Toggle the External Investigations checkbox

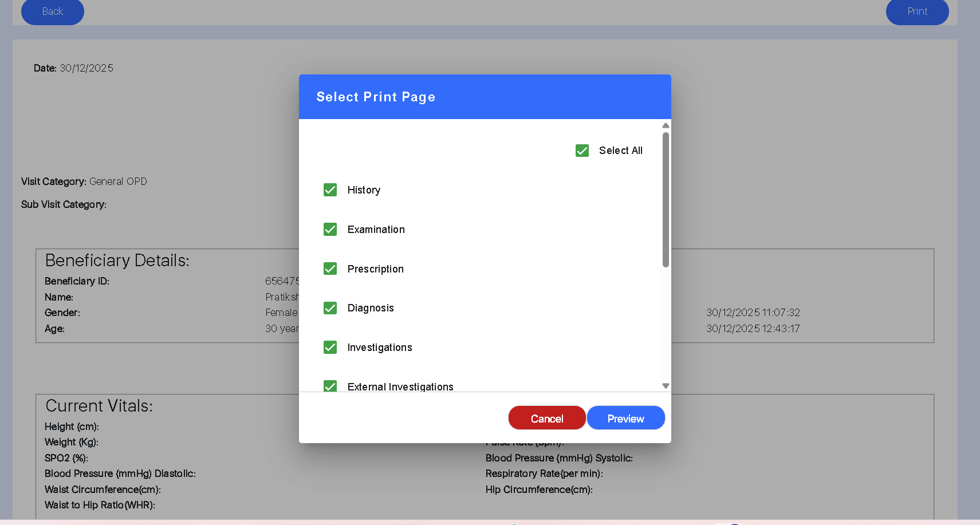[330, 386]
